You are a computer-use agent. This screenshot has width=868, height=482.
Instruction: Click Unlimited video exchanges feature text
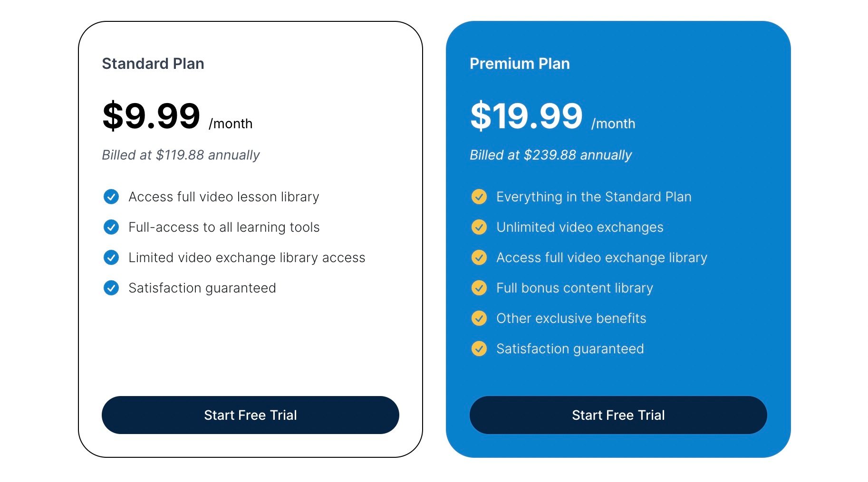coord(580,227)
